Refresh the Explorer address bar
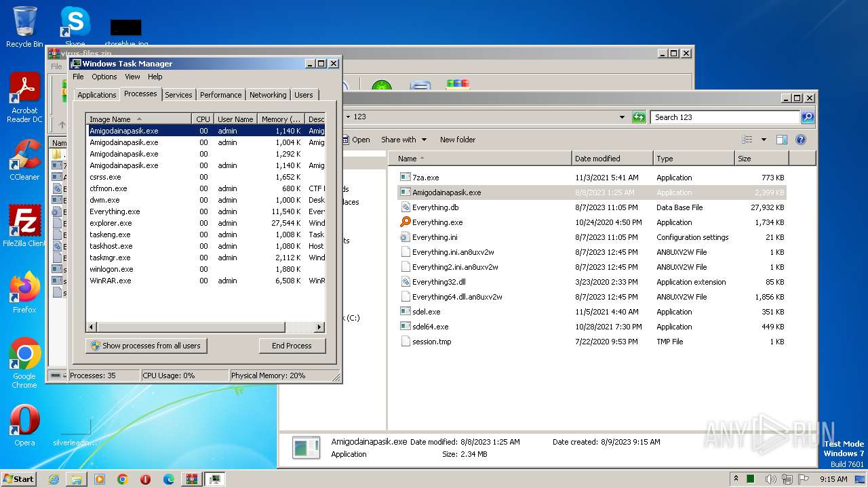Screen dimensions: 868x488 (x=639, y=117)
